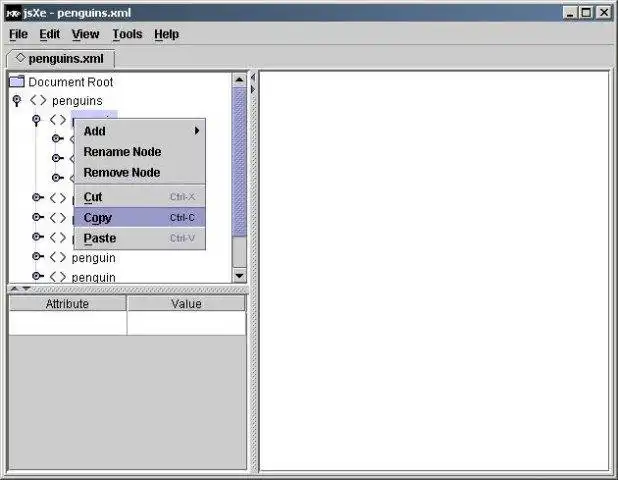This screenshot has width=618, height=480.
Task: Open the View menu
Action: tap(85, 34)
